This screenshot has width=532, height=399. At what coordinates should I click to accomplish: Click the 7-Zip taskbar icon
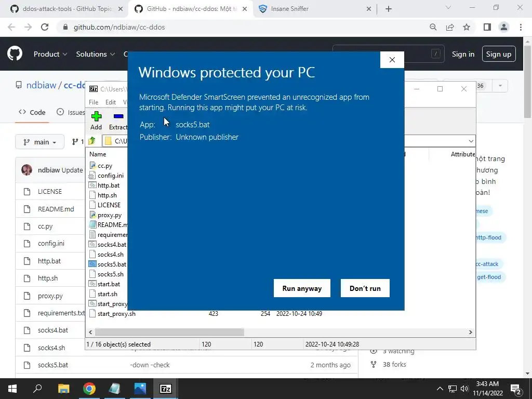[x=166, y=389]
